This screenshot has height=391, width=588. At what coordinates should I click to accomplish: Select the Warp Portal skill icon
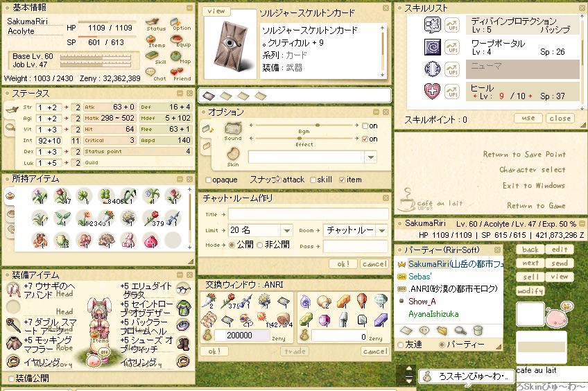(x=433, y=47)
